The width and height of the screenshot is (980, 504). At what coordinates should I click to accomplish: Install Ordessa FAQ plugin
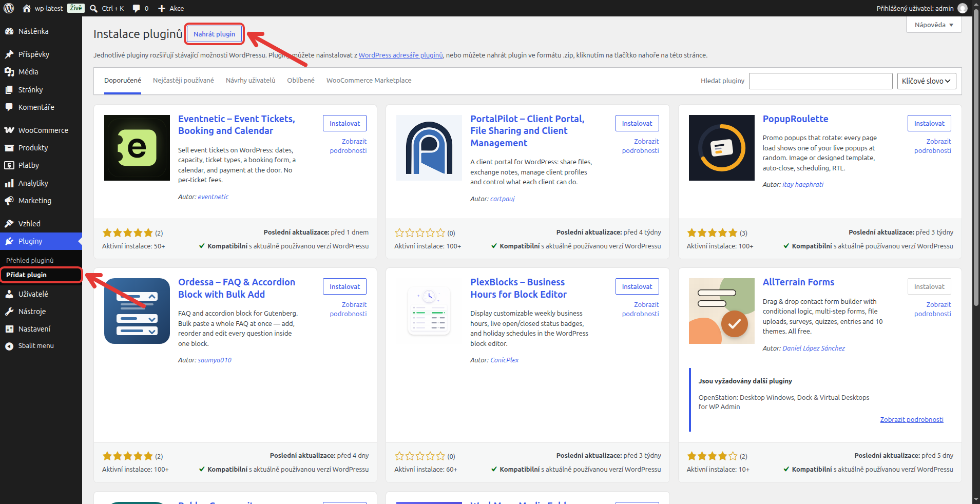point(344,286)
